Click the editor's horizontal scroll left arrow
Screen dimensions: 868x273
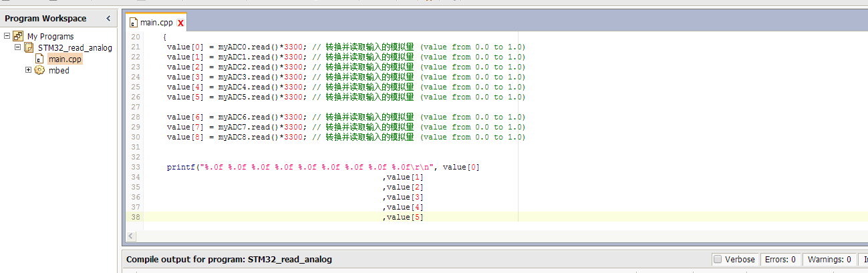click(x=131, y=236)
